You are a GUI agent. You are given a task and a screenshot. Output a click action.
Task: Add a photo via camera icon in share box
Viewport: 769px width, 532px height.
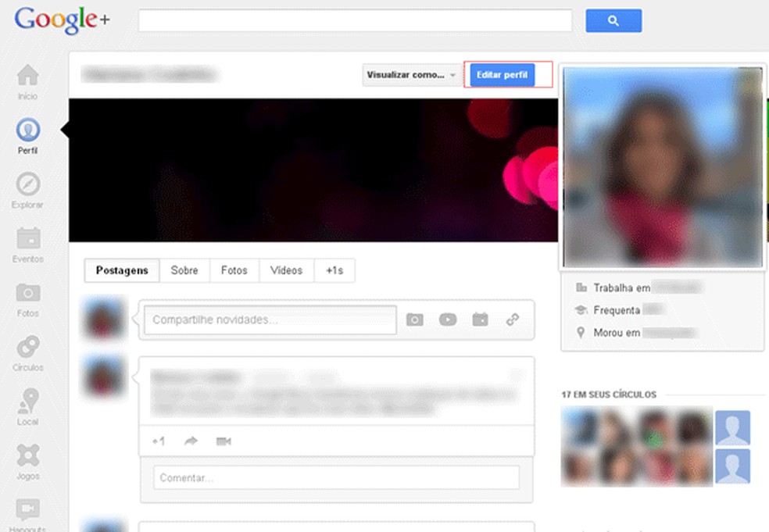point(414,320)
